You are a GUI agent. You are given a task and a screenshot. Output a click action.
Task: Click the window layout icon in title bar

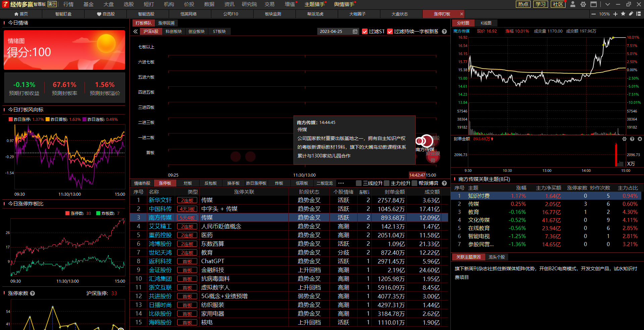[594, 4]
